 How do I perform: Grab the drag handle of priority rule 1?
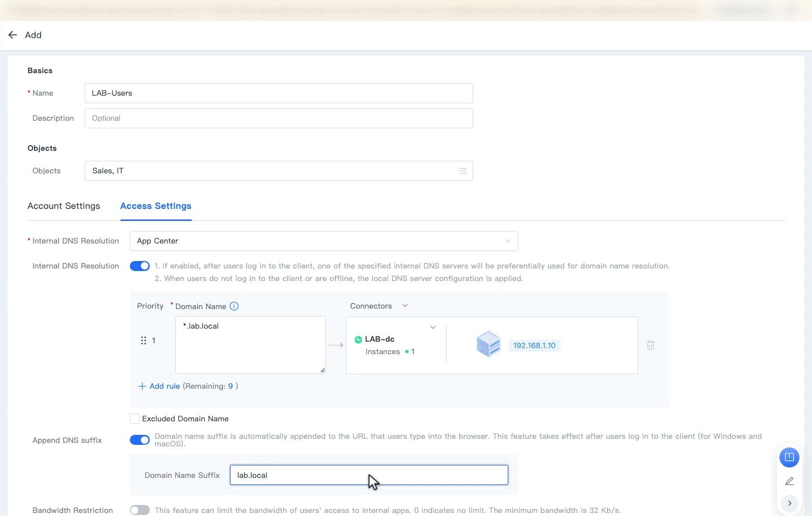click(x=143, y=341)
